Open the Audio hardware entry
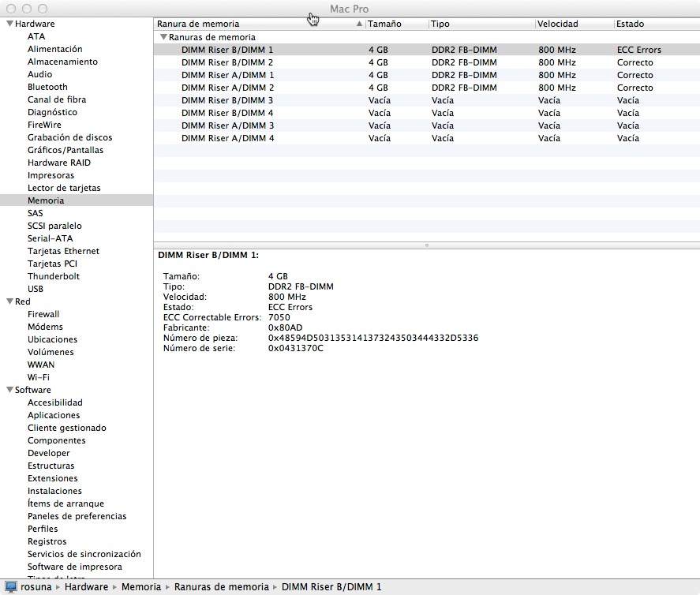 click(39, 74)
